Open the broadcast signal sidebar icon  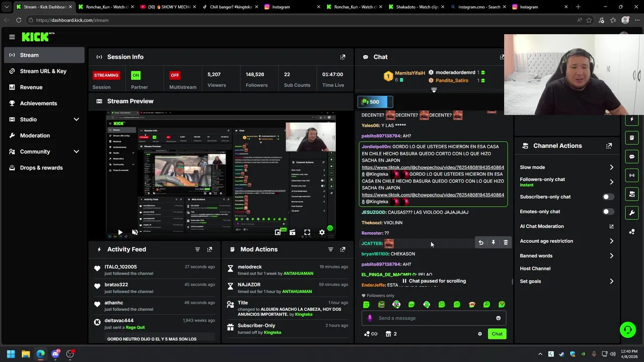coord(632,175)
